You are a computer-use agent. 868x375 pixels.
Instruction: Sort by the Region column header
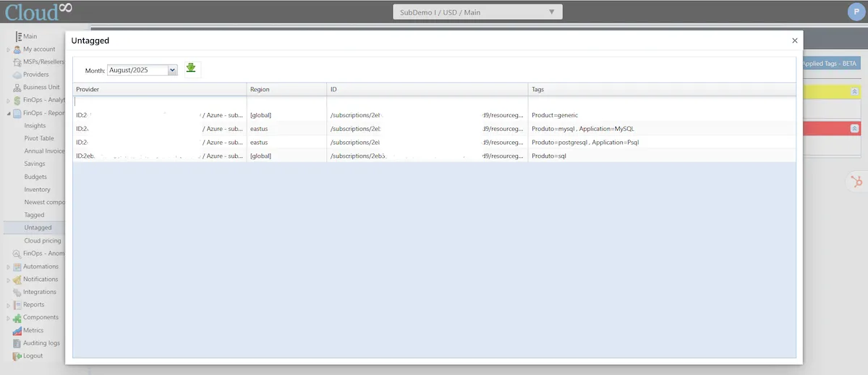pyautogui.click(x=286, y=90)
